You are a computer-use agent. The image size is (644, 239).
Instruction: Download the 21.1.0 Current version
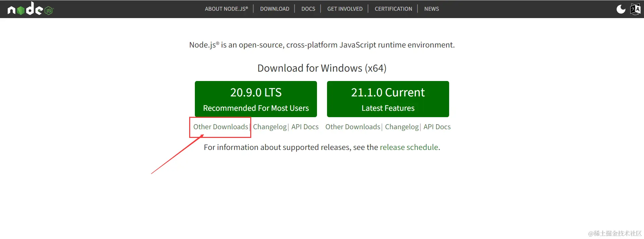tap(388, 99)
